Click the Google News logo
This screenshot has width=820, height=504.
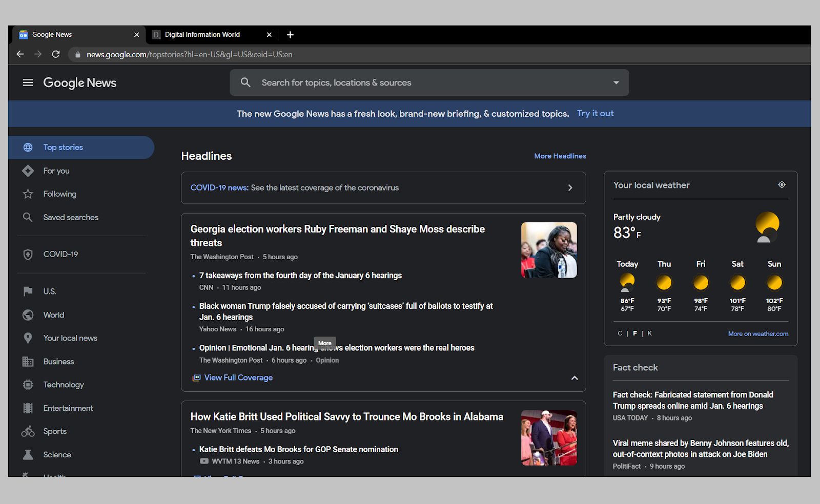pyautogui.click(x=80, y=82)
